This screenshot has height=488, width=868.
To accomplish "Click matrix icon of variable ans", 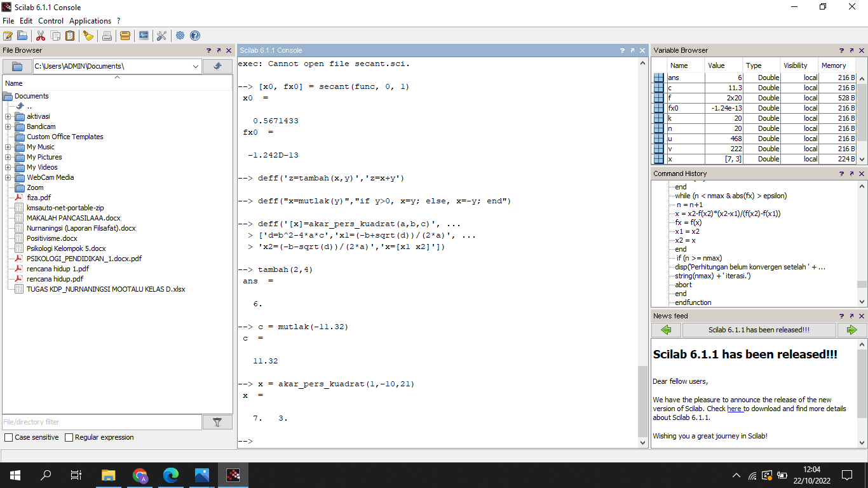I will point(659,78).
